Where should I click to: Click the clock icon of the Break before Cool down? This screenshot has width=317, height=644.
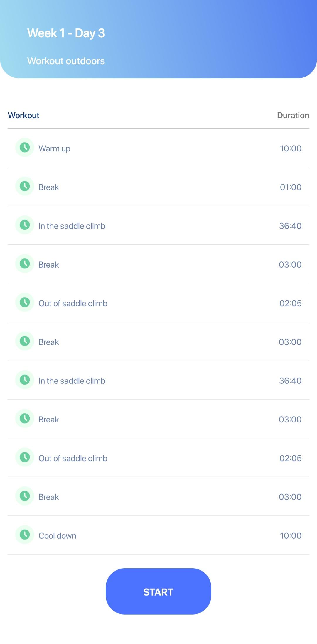pos(25,496)
